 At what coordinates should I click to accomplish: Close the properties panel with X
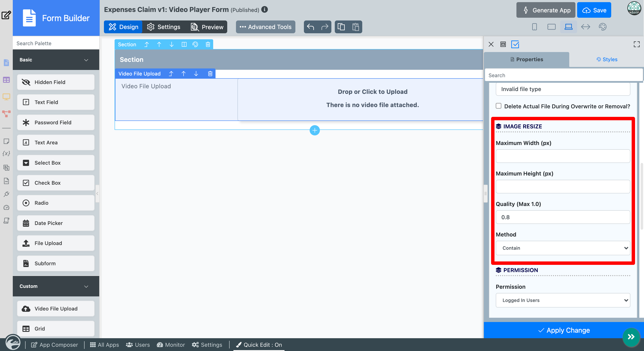click(491, 45)
